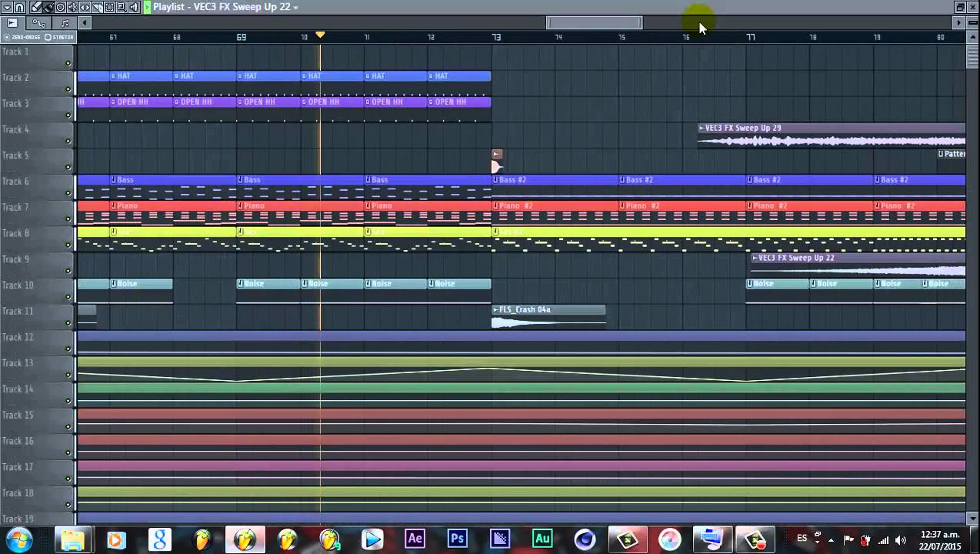This screenshot has height=554, width=980.
Task: Open menu of Piano #2 clip at bar 73
Action: tap(496, 206)
